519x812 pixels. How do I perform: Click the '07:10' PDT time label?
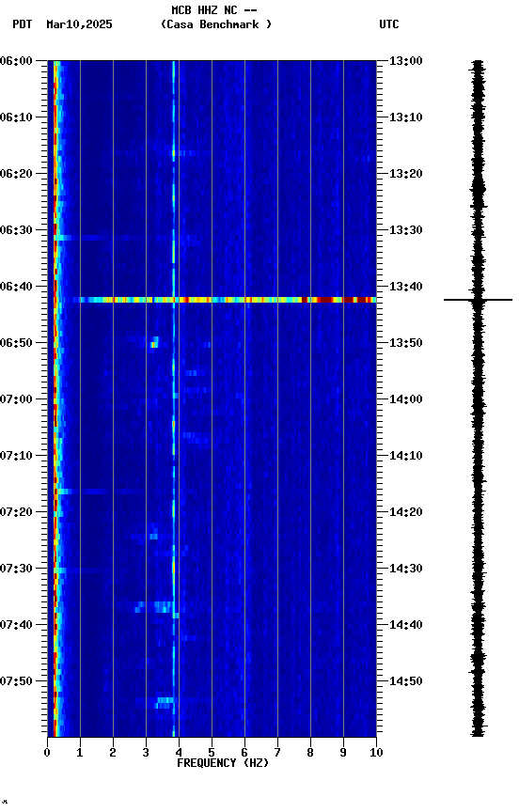16,456
